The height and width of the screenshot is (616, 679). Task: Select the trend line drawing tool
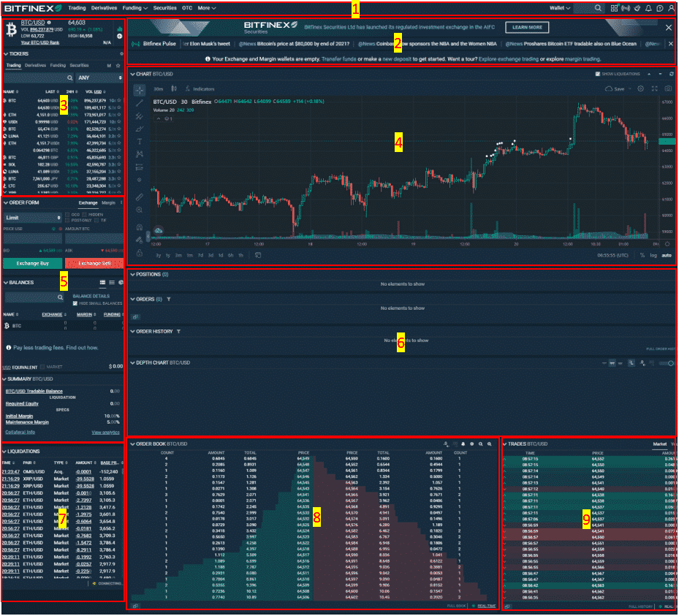140,103
